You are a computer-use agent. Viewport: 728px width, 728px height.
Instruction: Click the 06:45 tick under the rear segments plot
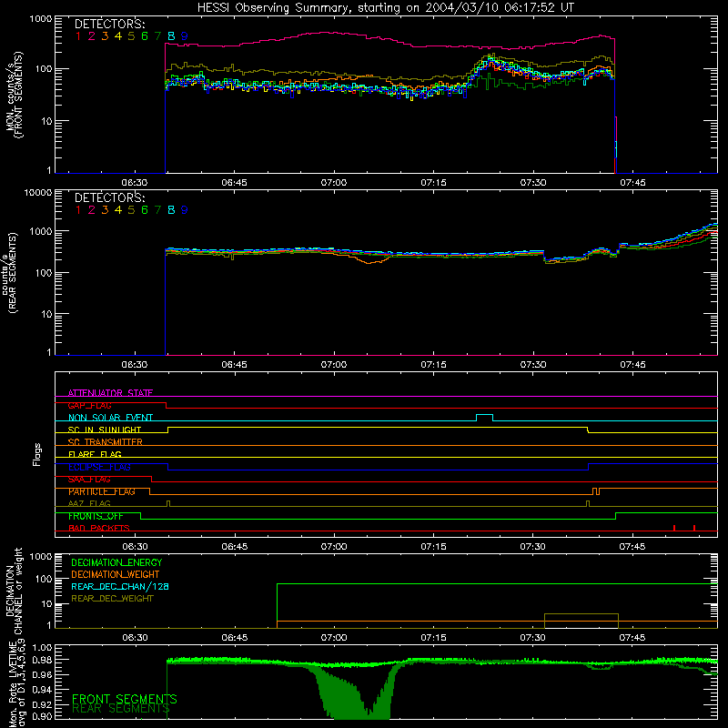235,365
